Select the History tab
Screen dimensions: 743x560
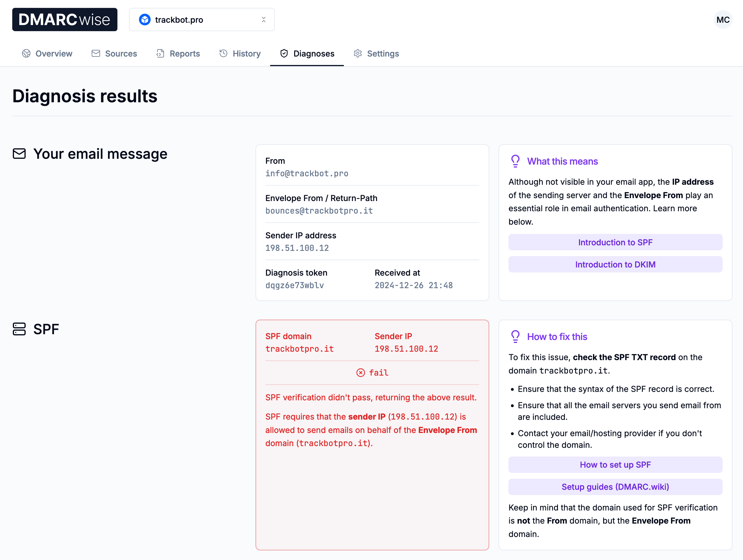[x=247, y=54]
